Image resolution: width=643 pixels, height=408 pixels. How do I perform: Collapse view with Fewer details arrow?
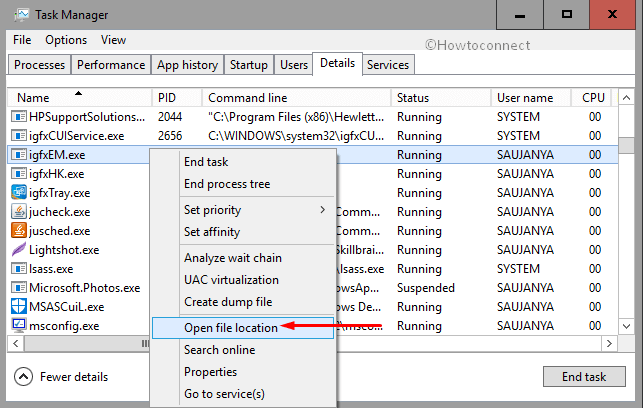coord(23,376)
